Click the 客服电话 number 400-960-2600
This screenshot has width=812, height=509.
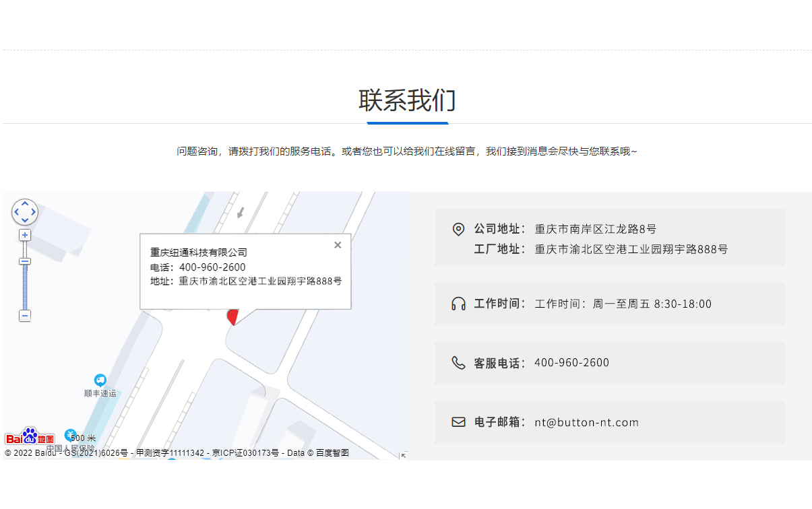(571, 363)
